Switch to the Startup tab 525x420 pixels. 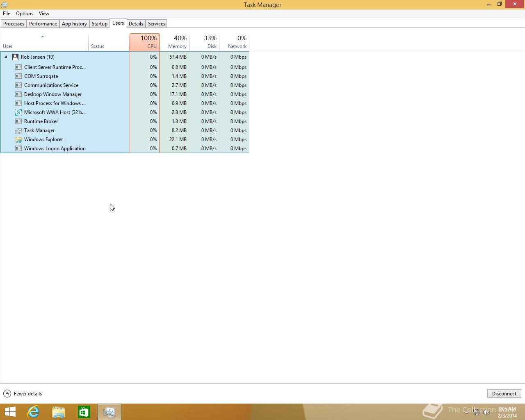click(x=99, y=24)
